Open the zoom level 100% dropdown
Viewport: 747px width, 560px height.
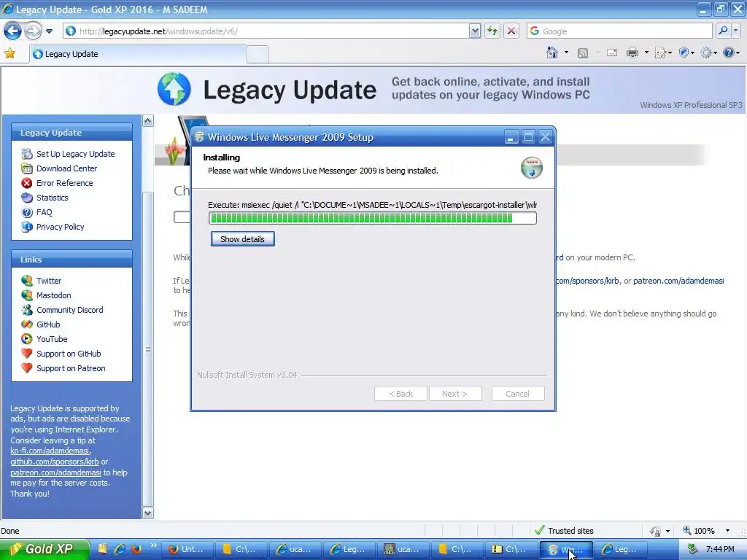(x=727, y=531)
